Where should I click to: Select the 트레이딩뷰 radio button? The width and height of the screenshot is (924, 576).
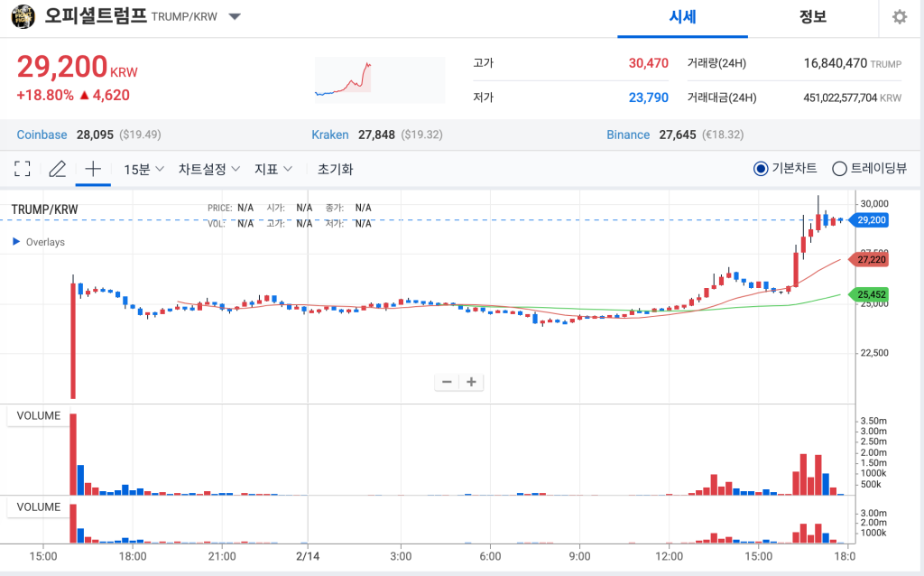(838, 169)
